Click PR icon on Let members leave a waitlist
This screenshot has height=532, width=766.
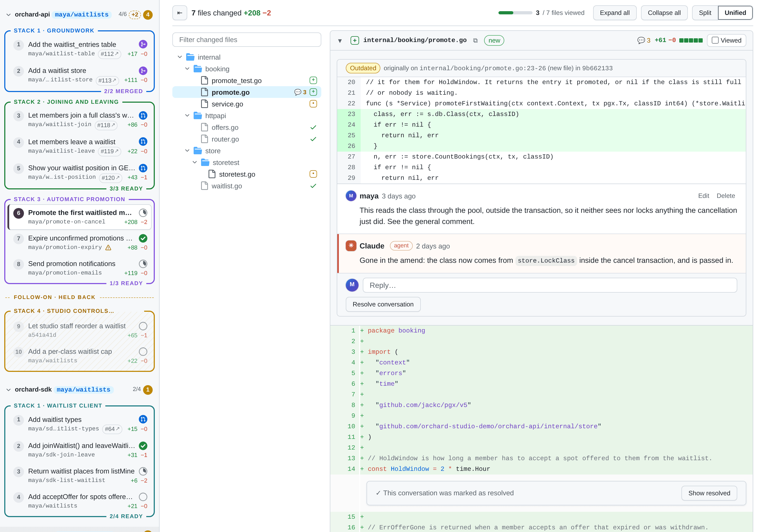143,142
